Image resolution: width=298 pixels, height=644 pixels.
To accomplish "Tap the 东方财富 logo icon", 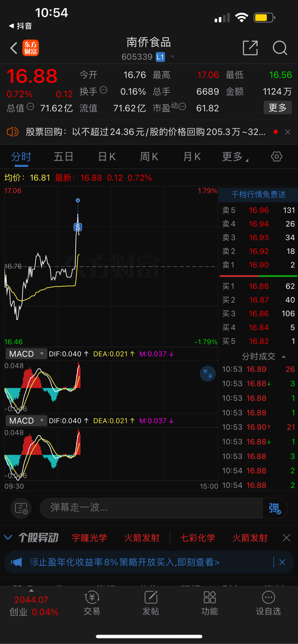I will [31, 48].
